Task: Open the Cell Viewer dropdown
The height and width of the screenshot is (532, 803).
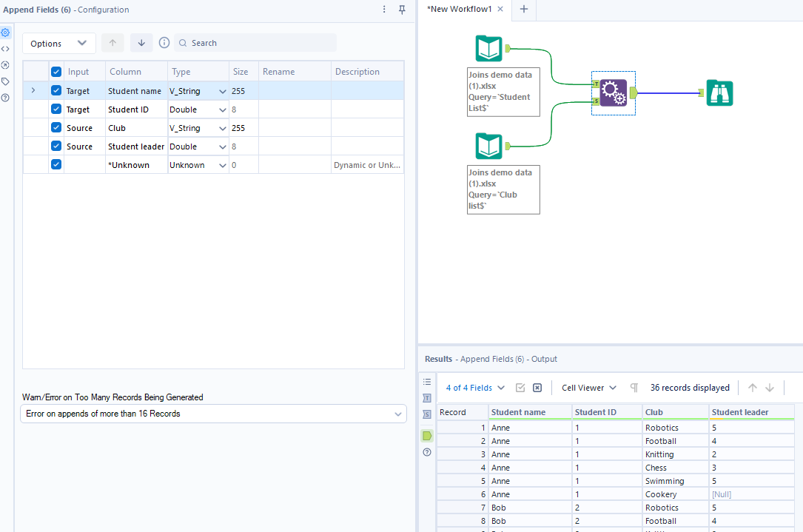Action: coord(588,388)
